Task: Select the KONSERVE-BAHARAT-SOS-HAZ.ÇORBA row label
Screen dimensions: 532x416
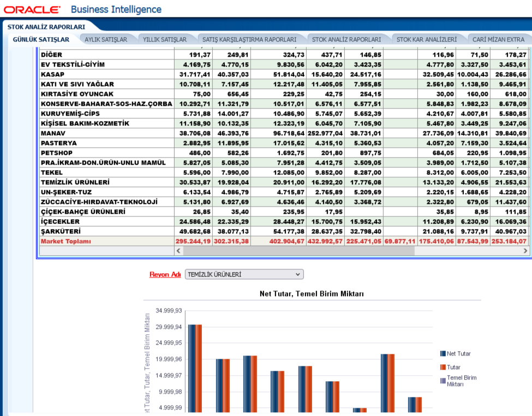Action: point(106,104)
